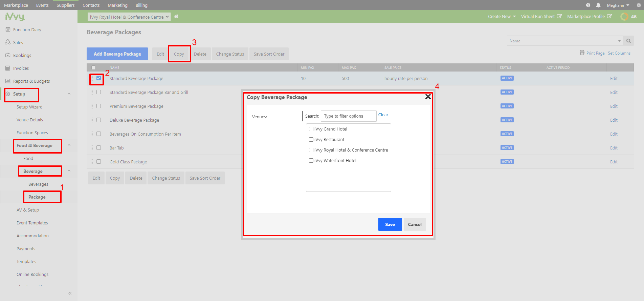This screenshot has width=644, height=301.
Task: Open the Set Columns link
Action: tap(619, 53)
